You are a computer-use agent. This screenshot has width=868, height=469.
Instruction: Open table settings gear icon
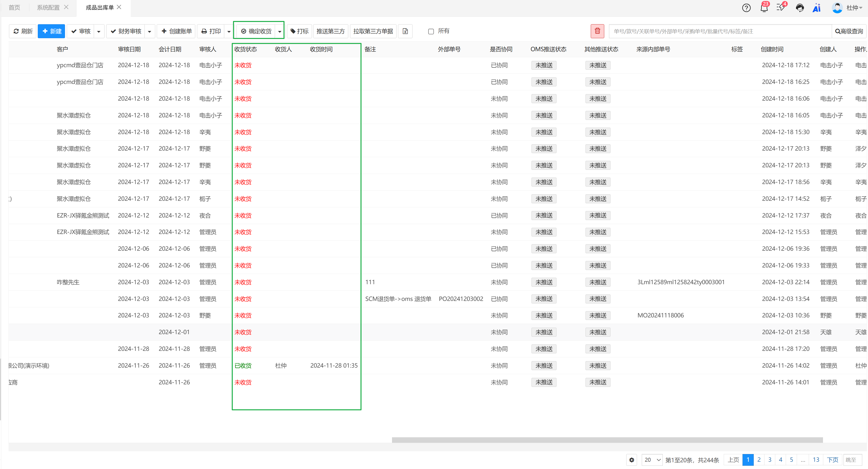[x=632, y=460]
